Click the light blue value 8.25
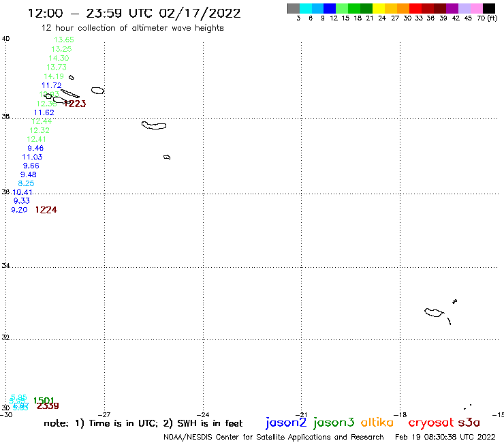Image resolution: width=504 pixels, height=443 pixels. (26, 183)
